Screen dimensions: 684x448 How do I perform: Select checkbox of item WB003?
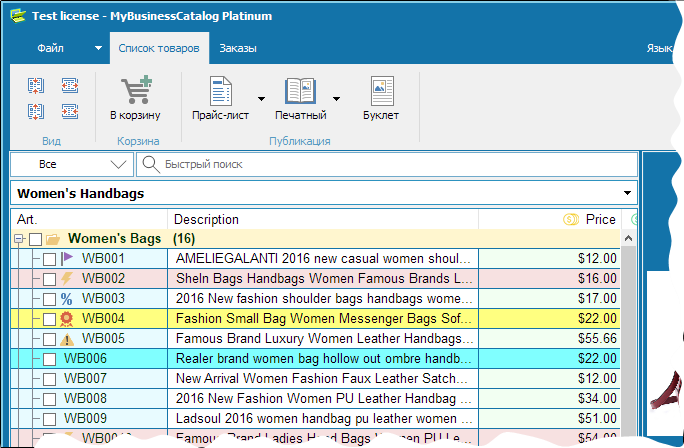(49, 299)
